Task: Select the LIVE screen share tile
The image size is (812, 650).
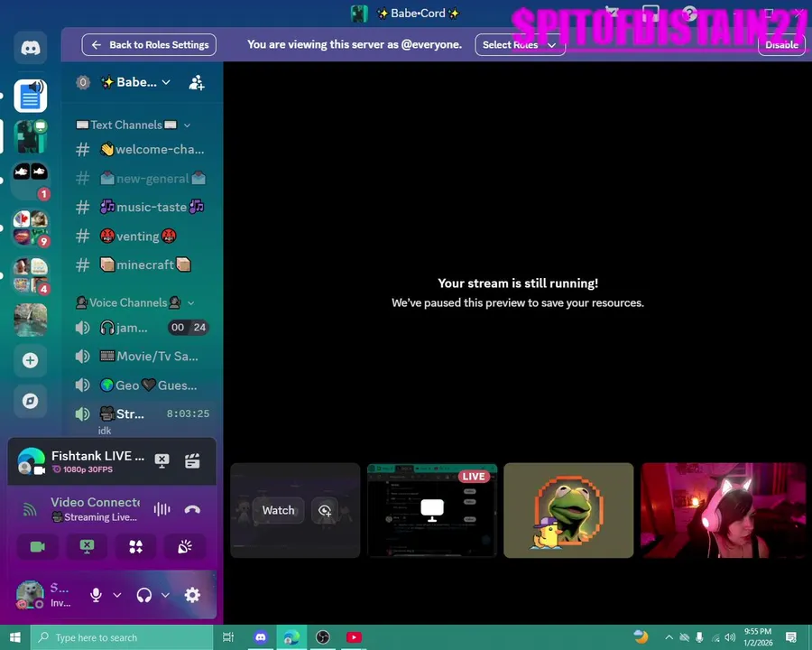Action: point(432,511)
